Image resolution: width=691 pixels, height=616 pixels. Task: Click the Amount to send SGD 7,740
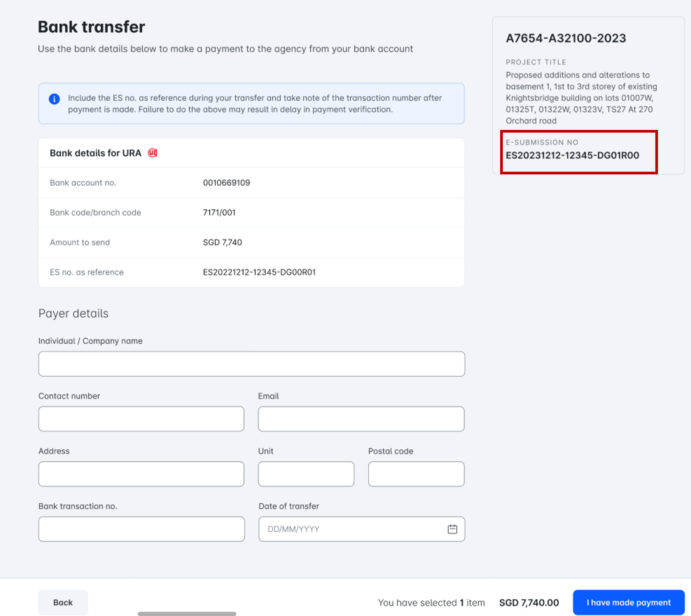pos(222,242)
